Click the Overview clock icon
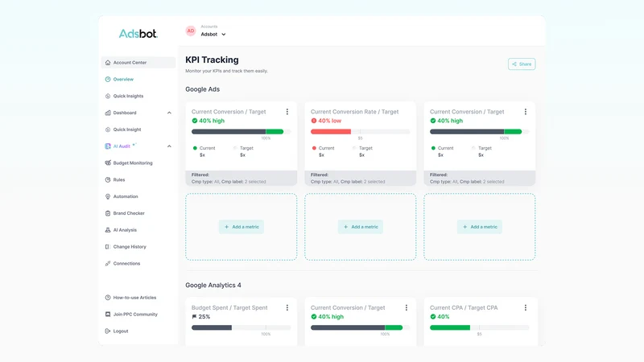 [x=108, y=79]
